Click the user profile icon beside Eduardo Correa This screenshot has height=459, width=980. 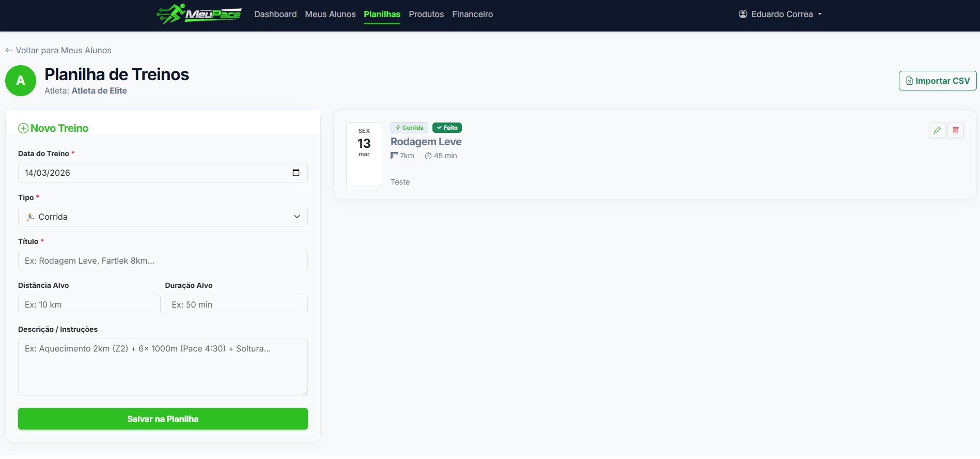[743, 14]
